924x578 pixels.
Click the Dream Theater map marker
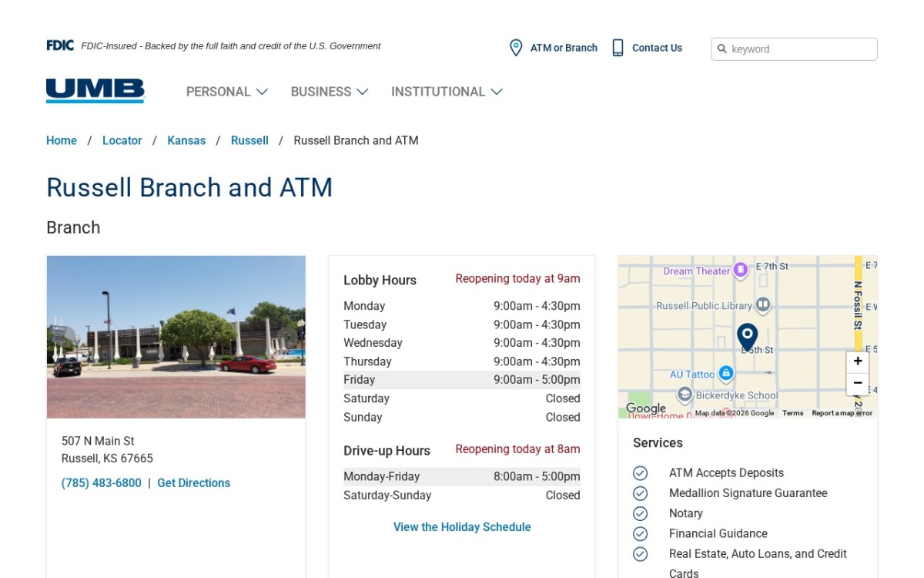741,270
